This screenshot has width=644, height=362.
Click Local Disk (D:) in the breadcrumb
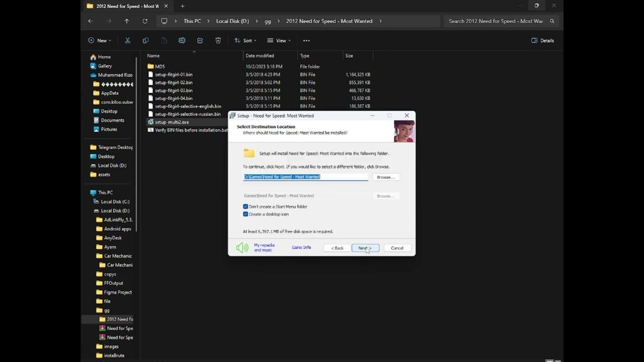[x=232, y=21]
